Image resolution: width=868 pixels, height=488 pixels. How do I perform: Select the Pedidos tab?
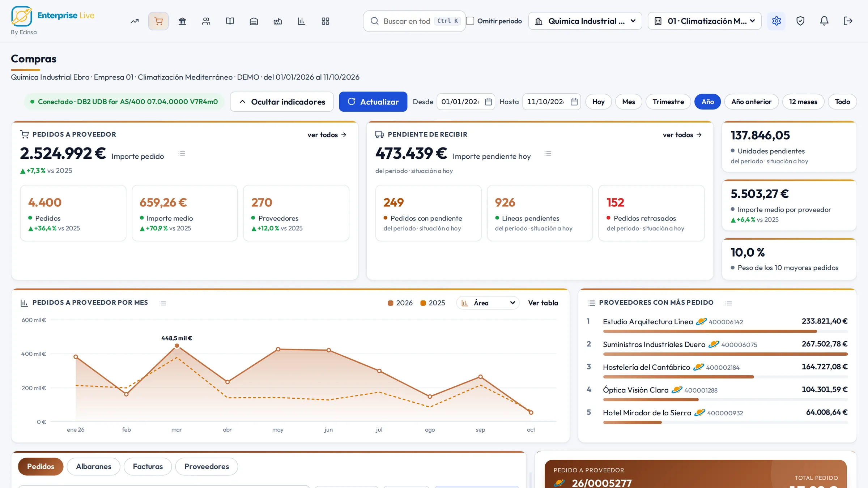(x=41, y=466)
